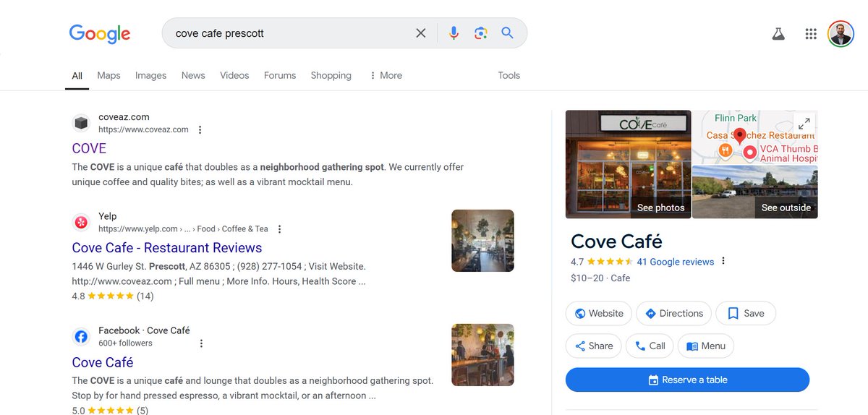This screenshot has height=415, width=868.
Task: Open options menu for Yelp result
Action: [280, 229]
